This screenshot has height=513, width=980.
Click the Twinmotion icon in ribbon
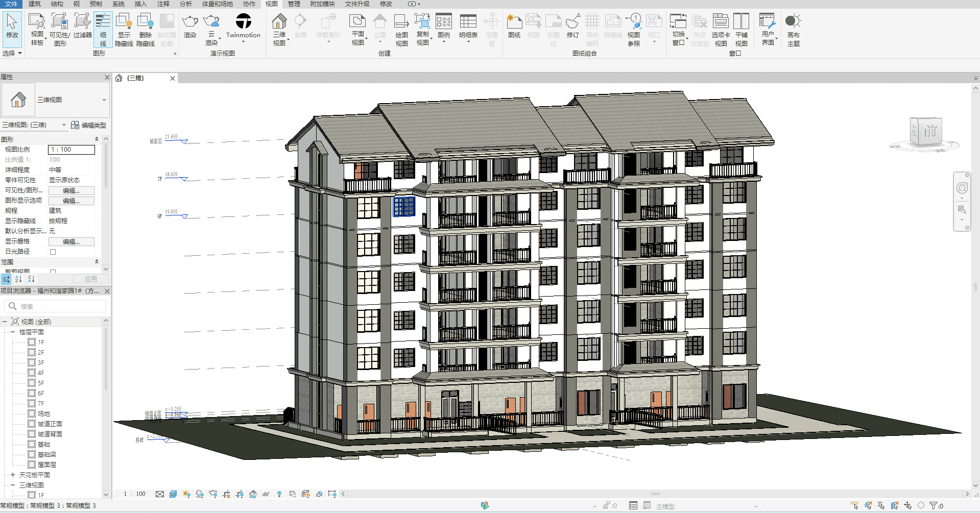[x=243, y=21]
